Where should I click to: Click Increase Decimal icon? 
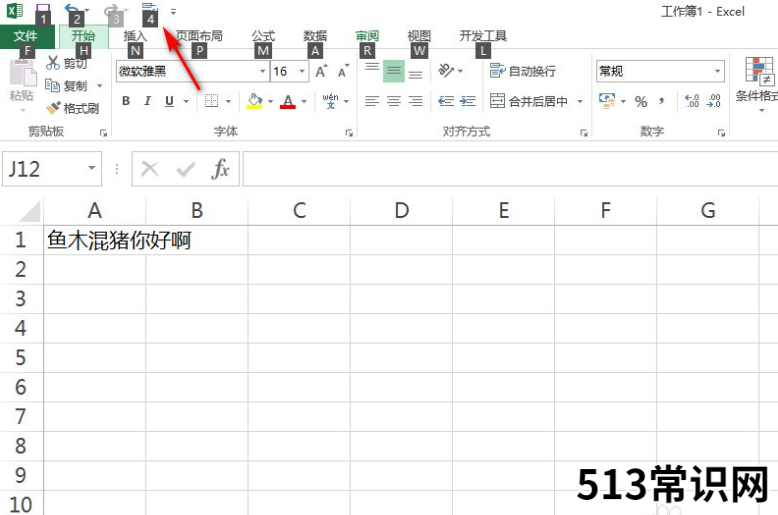[692, 101]
